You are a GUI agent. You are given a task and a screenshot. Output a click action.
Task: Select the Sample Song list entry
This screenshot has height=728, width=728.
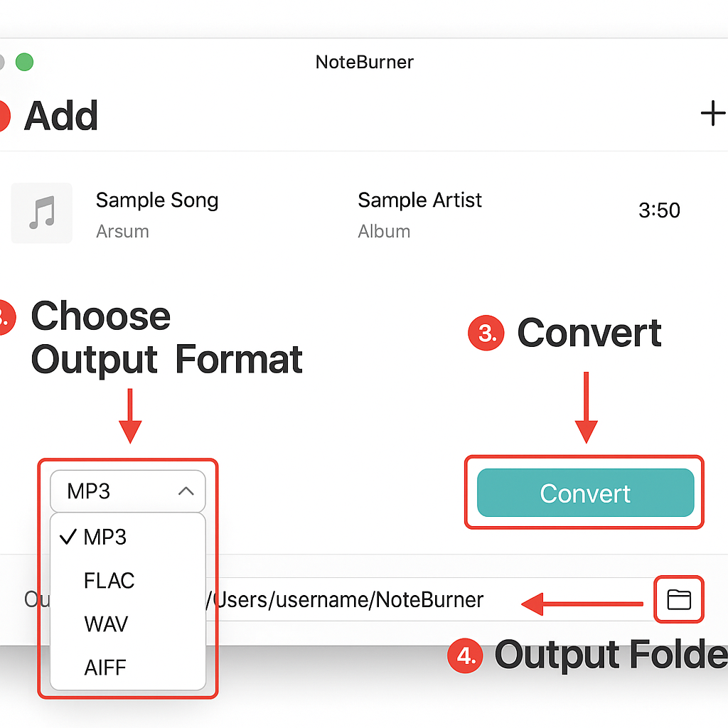156,200
